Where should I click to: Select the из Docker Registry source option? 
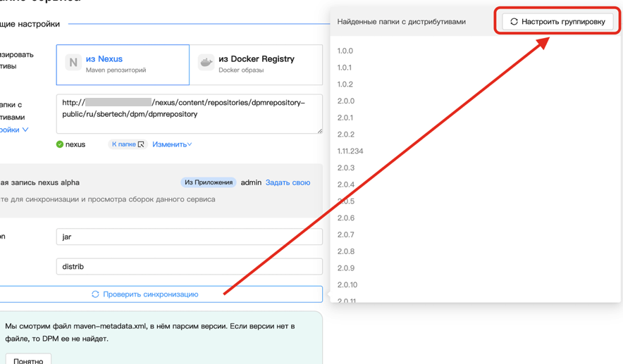257,65
